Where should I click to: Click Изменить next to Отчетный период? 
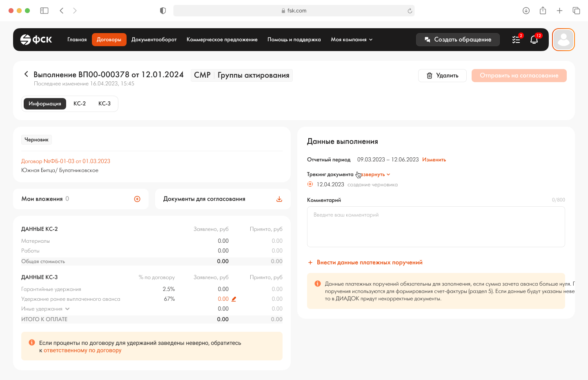(434, 160)
